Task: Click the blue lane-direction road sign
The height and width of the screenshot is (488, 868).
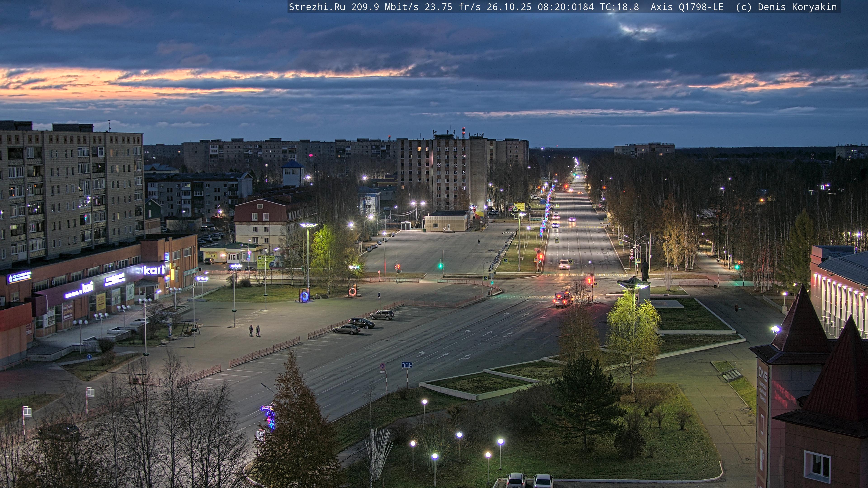Action: (407, 365)
